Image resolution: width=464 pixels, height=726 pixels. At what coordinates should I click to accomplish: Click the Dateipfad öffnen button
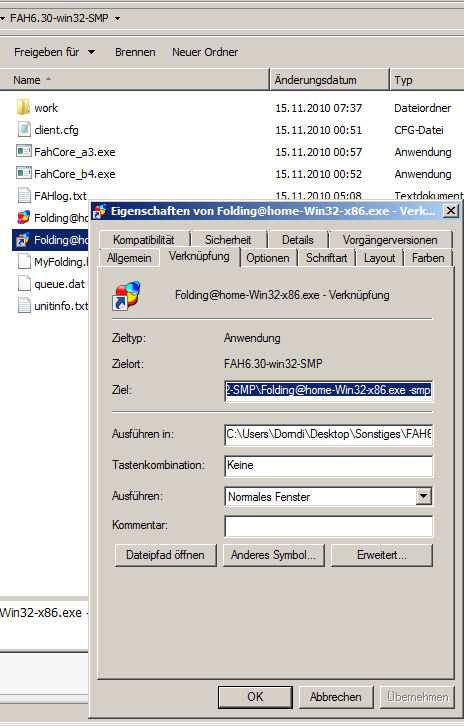coord(165,555)
